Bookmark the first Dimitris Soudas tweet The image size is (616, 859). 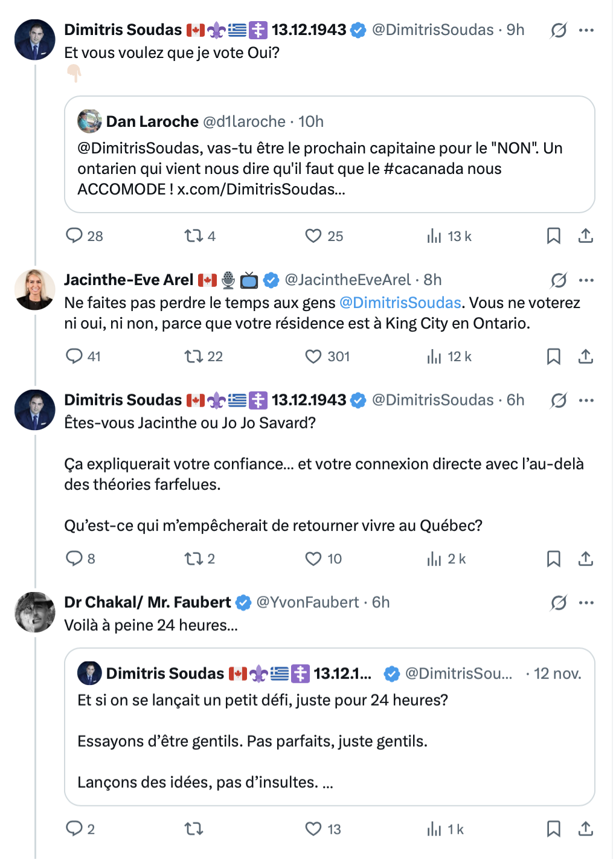[x=553, y=236]
